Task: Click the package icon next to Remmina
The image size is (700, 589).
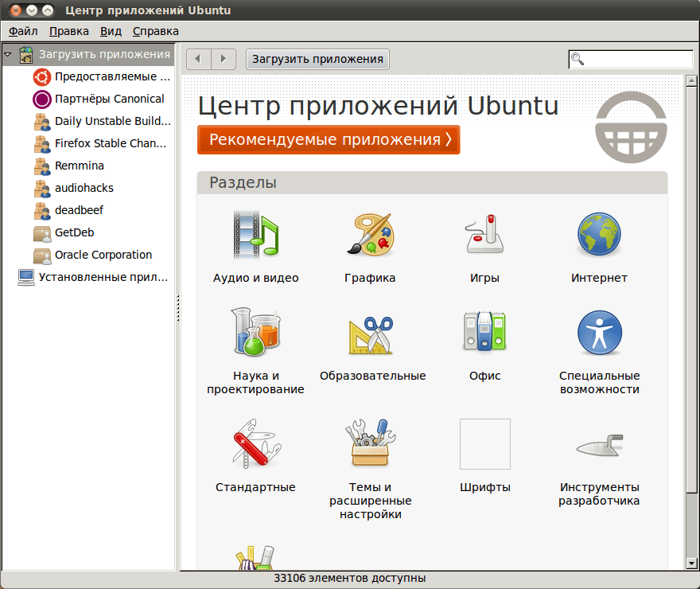Action: coord(42,166)
